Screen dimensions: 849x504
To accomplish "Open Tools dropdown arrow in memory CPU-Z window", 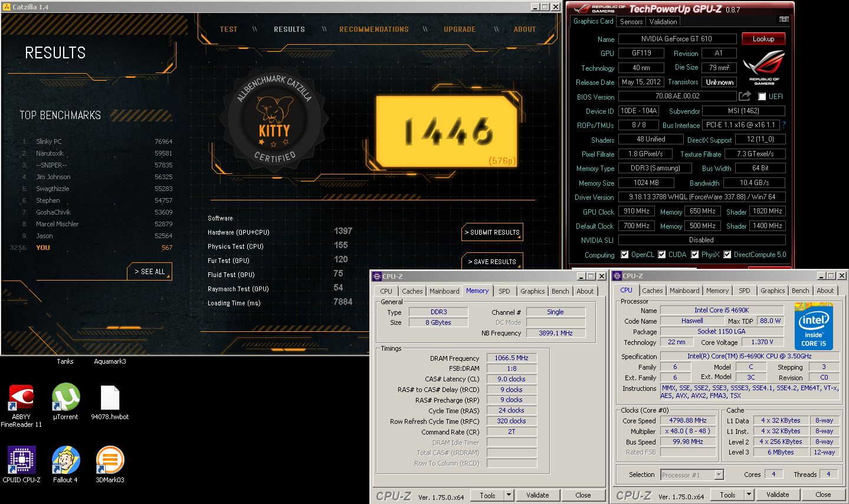I will [x=509, y=495].
